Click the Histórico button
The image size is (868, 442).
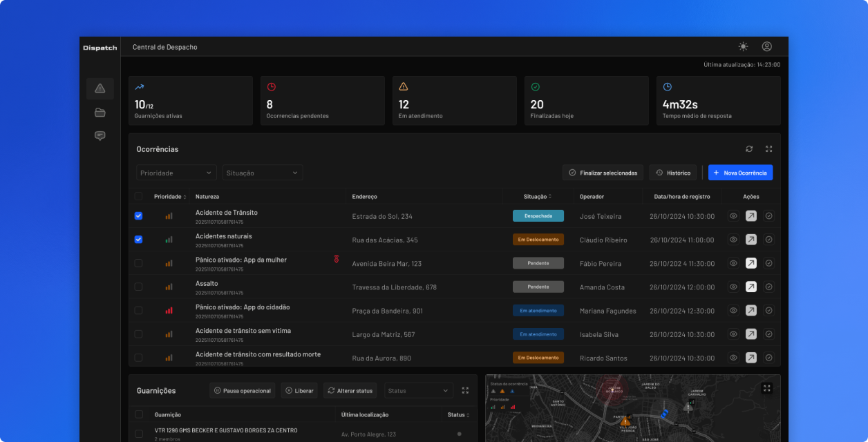672,173
